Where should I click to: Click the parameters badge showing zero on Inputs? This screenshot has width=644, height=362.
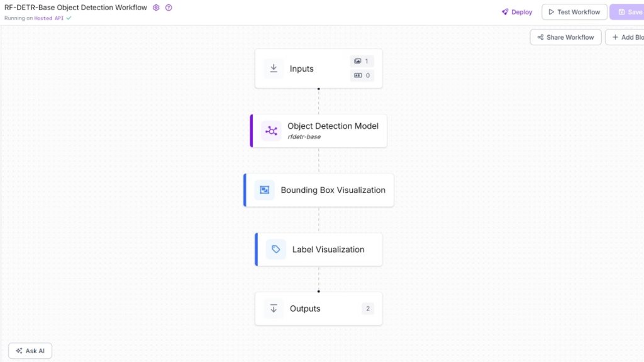click(362, 75)
